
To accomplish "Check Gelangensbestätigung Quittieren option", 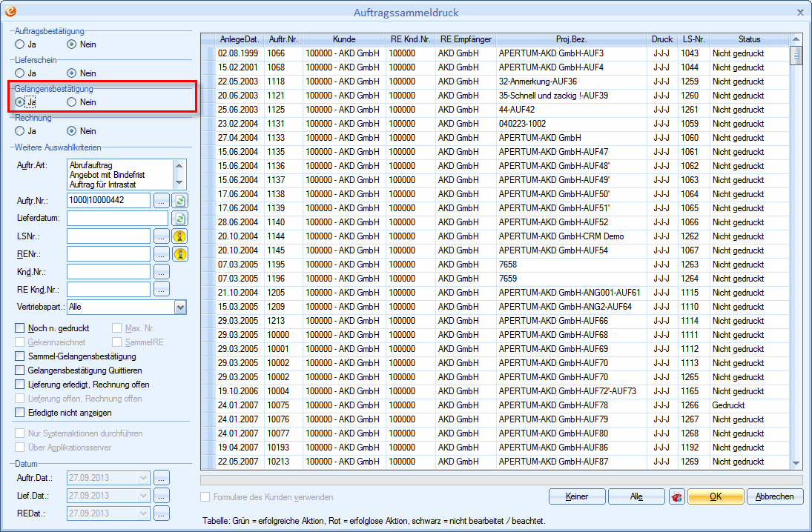I will click(x=20, y=370).
